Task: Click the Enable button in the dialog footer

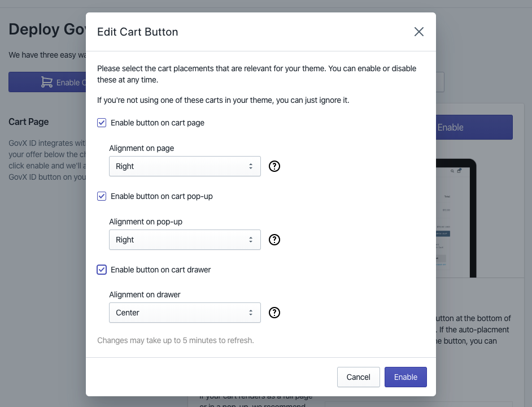Action: (x=405, y=377)
